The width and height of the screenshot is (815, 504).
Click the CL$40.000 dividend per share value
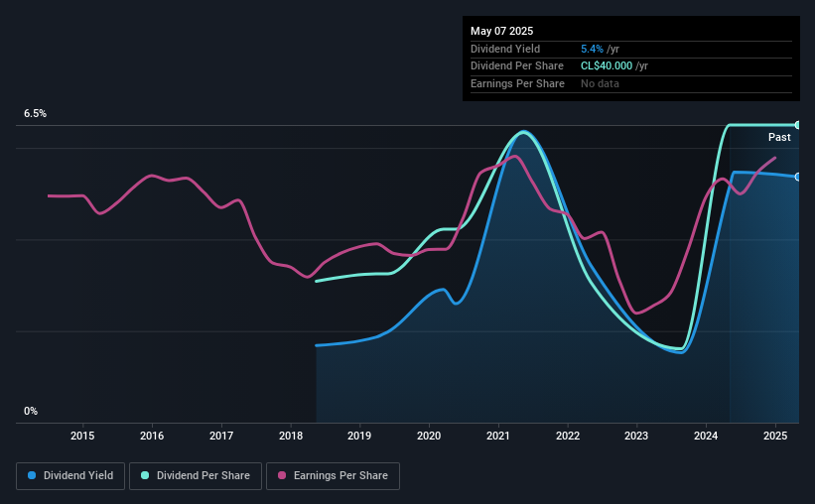pyautogui.click(x=607, y=66)
